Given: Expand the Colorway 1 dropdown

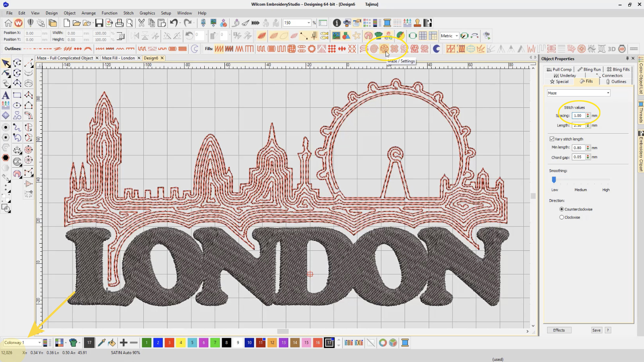Looking at the screenshot, I should [x=39, y=343].
